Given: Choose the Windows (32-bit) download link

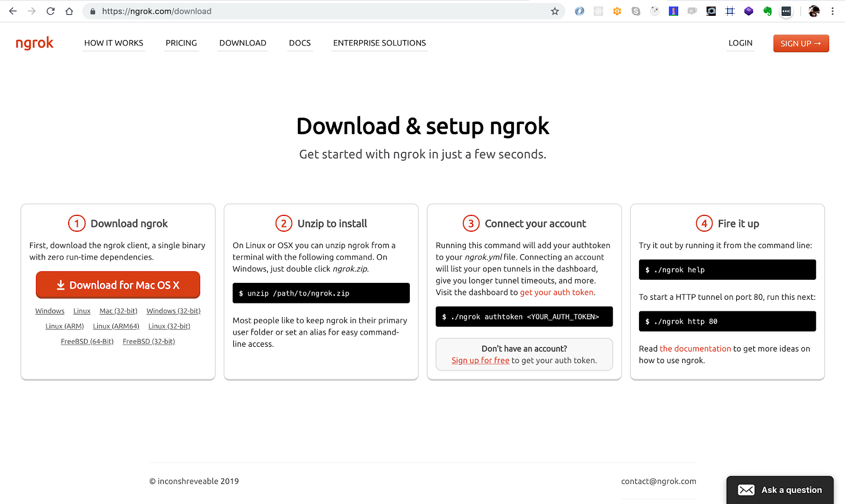Looking at the screenshot, I should pos(173,311).
